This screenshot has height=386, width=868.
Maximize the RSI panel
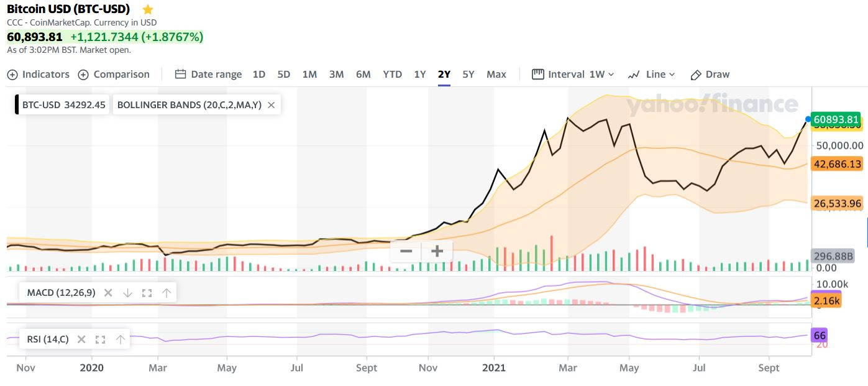click(101, 339)
